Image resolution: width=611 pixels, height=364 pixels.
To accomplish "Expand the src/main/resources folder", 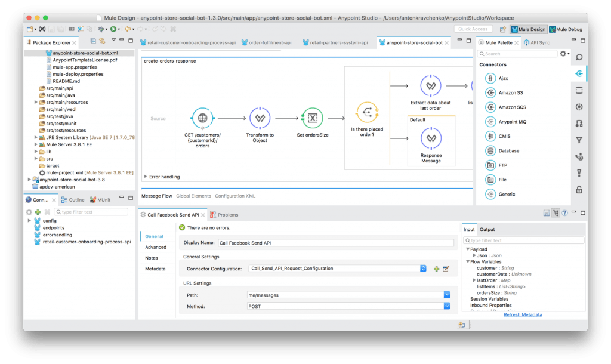I will [x=36, y=102].
